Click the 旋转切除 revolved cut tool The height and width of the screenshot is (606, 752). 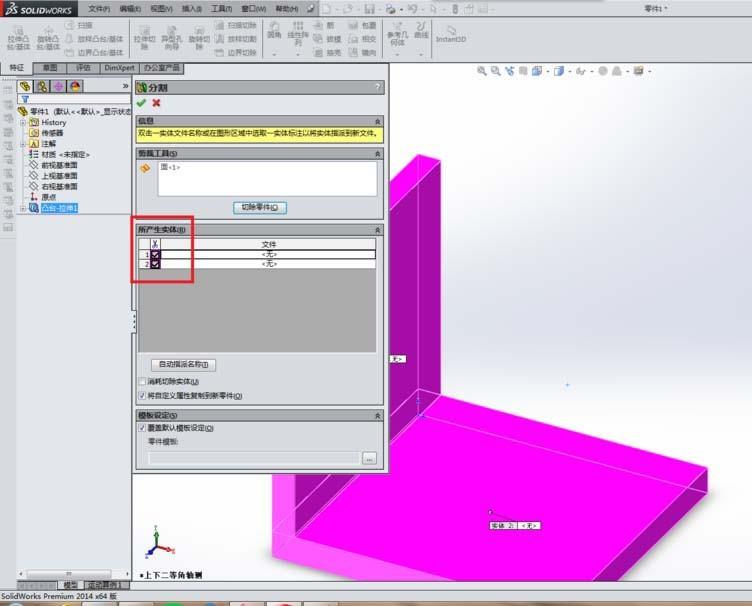coord(199,37)
